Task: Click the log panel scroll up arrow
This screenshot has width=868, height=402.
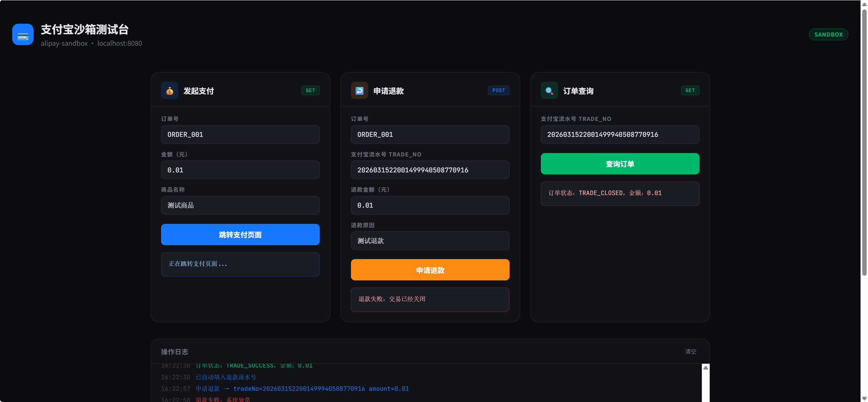Action: point(706,368)
